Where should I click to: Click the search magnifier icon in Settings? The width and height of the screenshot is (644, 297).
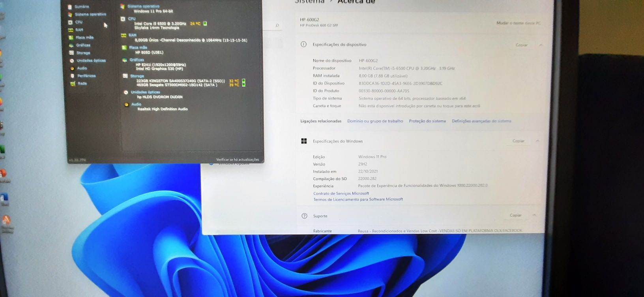point(277,26)
